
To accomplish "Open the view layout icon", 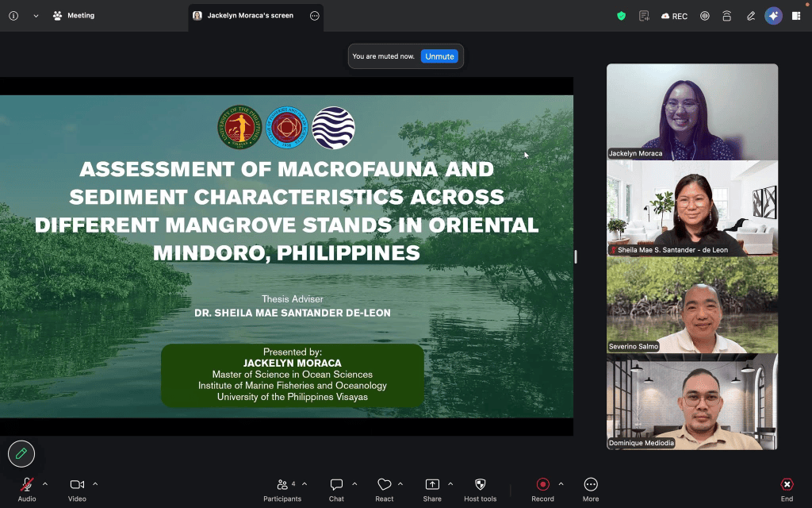I will click(x=796, y=16).
